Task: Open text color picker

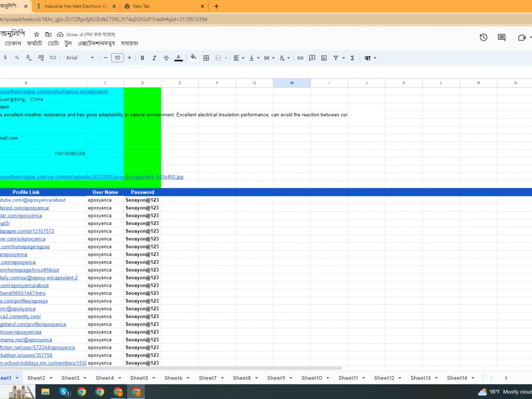Action: click(x=178, y=57)
